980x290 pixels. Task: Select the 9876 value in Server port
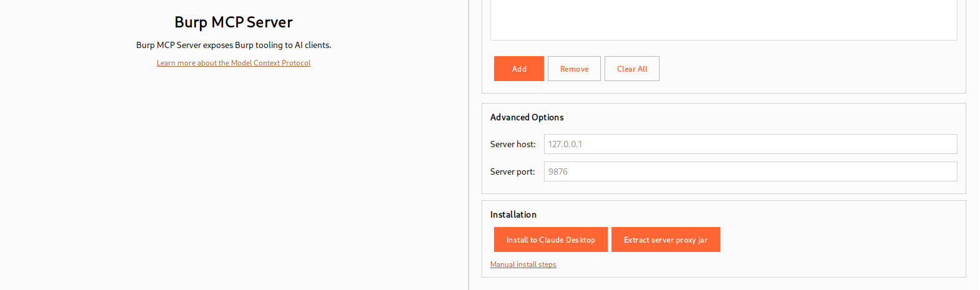click(558, 172)
